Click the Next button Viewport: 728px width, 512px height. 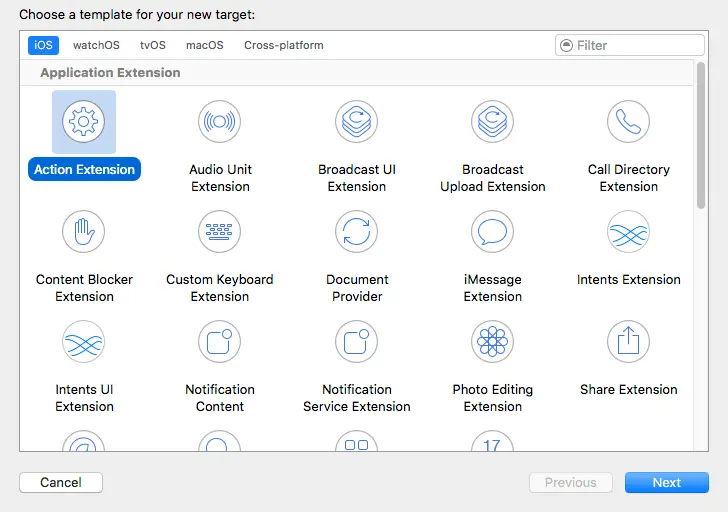click(x=666, y=482)
